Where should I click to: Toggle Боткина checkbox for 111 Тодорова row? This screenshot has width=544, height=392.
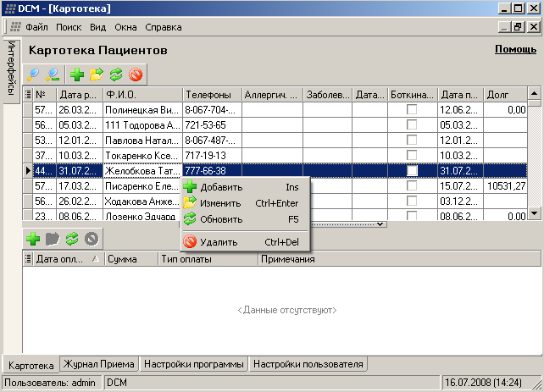click(412, 124)
